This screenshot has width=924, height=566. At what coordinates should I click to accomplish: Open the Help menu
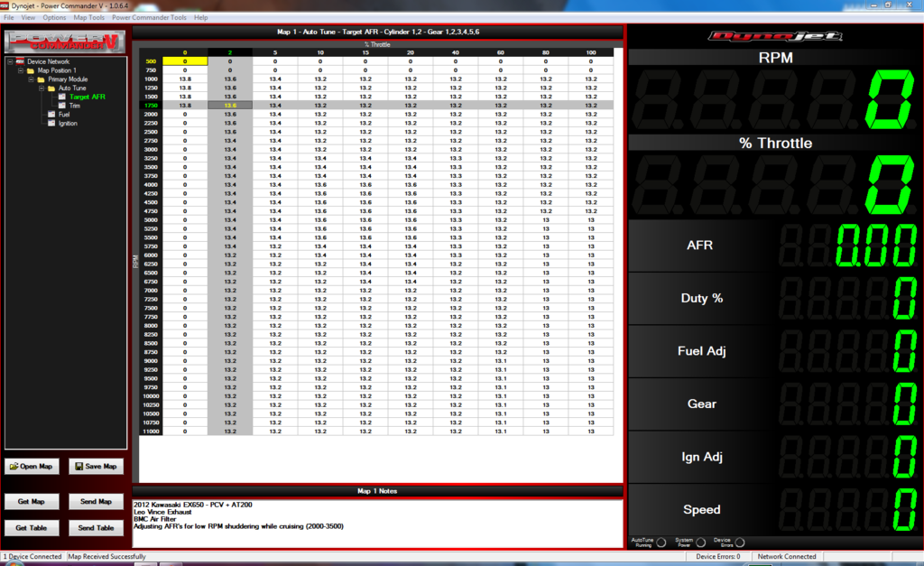201,18
